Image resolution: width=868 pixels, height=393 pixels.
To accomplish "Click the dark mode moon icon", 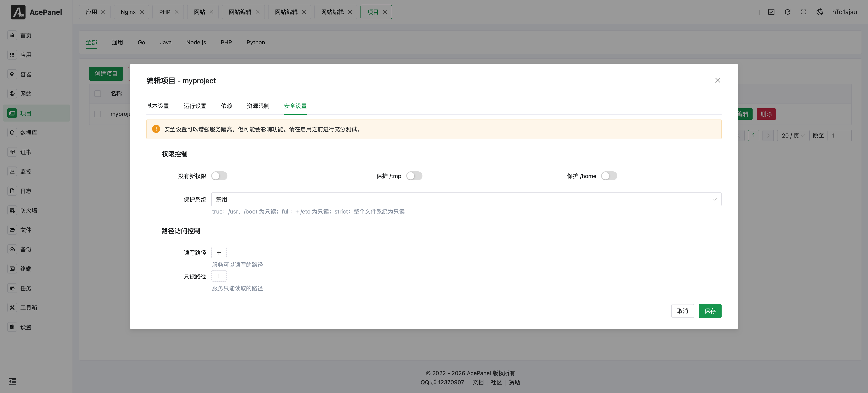I will coord(819,12).
